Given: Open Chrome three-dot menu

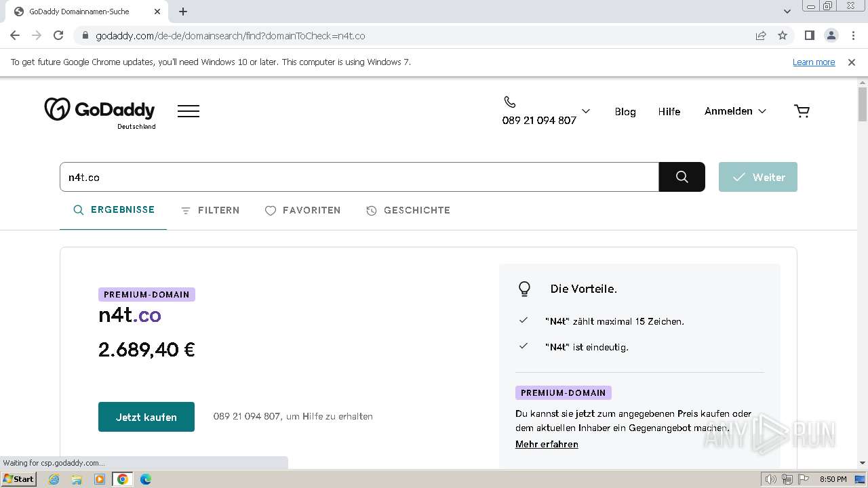Looking at the screenshot, I should [x=853, y=35].
